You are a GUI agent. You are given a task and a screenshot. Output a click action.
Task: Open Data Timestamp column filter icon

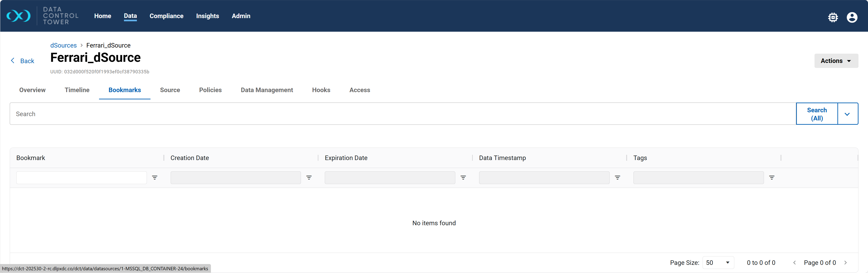617,177
